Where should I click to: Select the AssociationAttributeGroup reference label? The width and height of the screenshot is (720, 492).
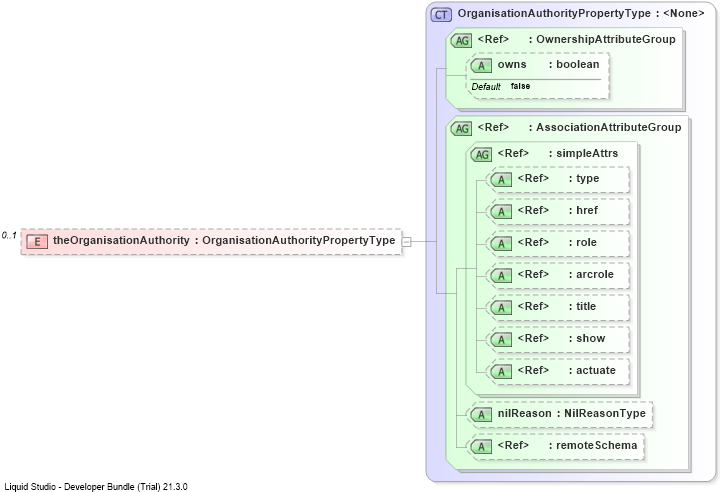coord(579,127)
